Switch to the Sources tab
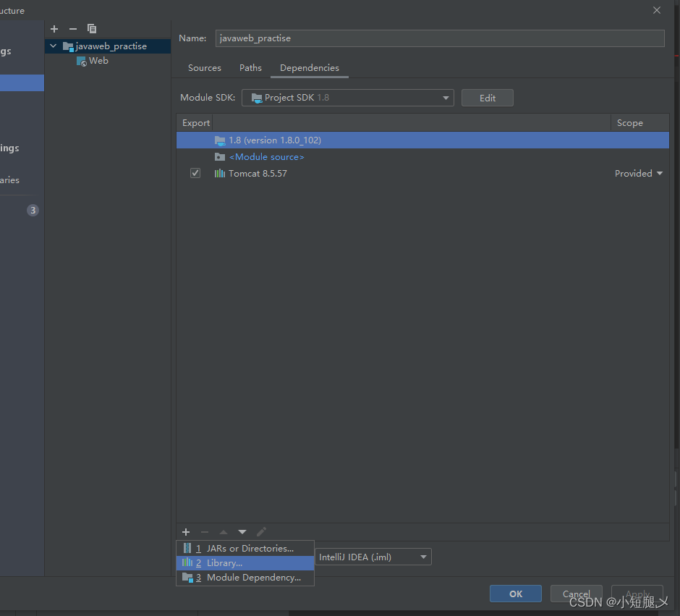Viewport: 680px width, 616px height. 204,67
